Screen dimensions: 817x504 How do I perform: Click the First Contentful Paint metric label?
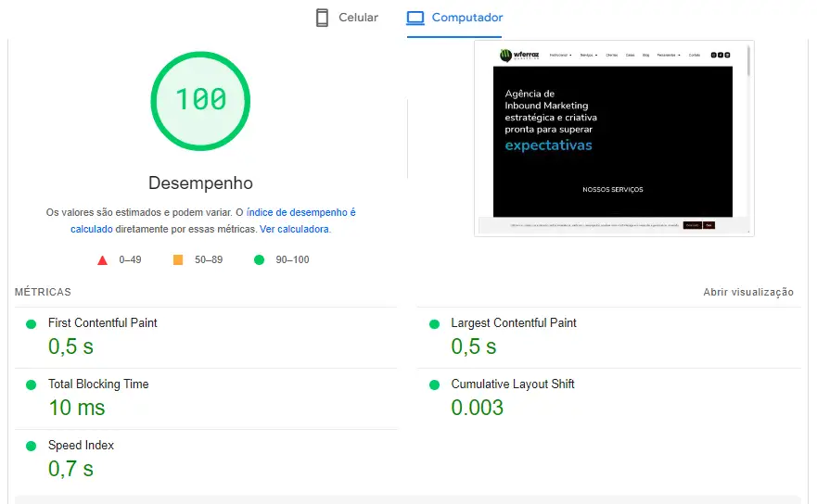[x=103, y=322]
